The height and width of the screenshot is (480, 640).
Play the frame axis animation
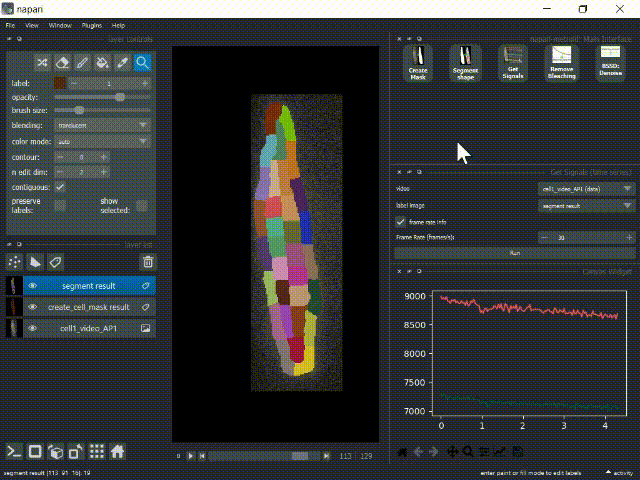[190, 456]
